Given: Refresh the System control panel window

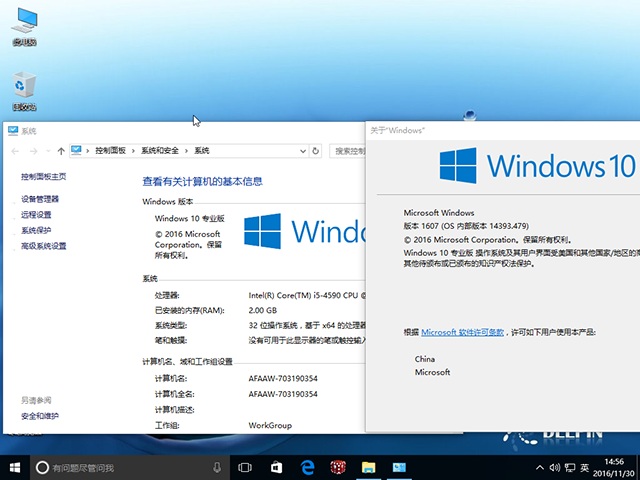Looking at the screenshot, I should click(316, 151).
